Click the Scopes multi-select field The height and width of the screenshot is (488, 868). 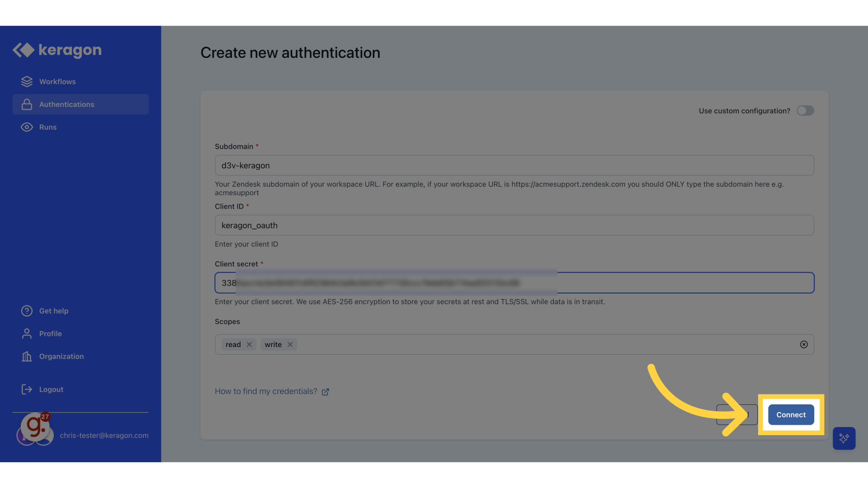pos(514,344)
